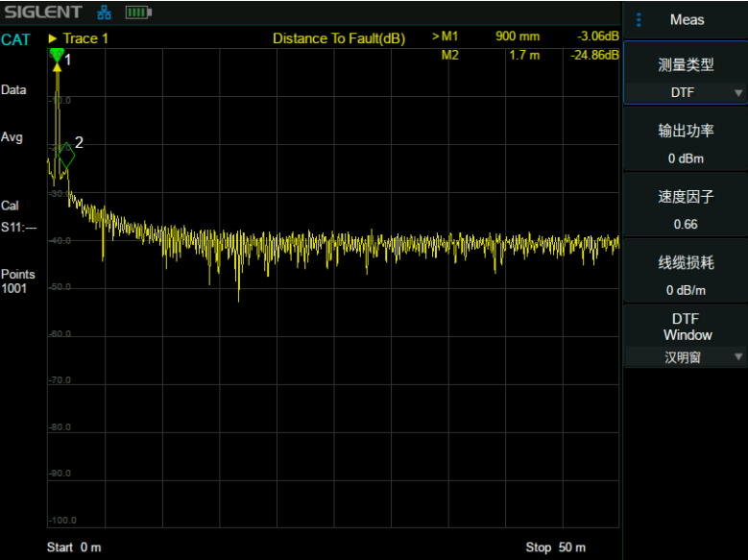This screenshot has height=560, width=748.
Task: Click the M1 900 mm marker readout
Action: [524, 37]
